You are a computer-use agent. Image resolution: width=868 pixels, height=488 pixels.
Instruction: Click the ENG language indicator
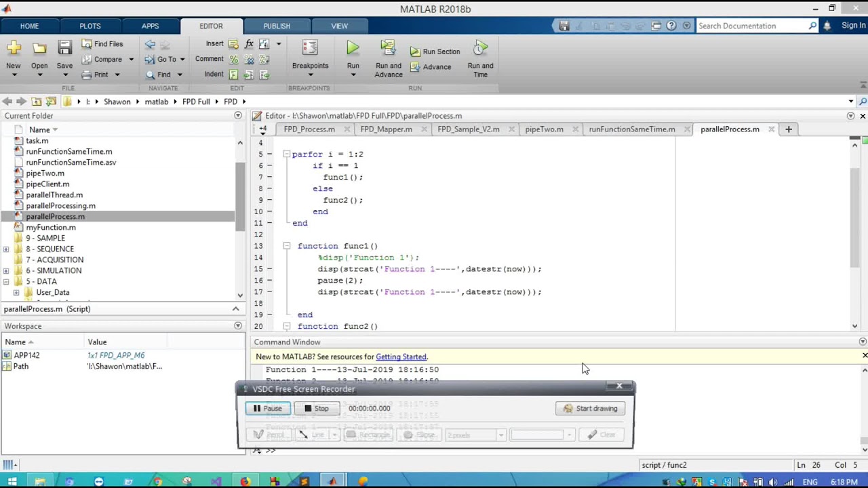[811, 482]
